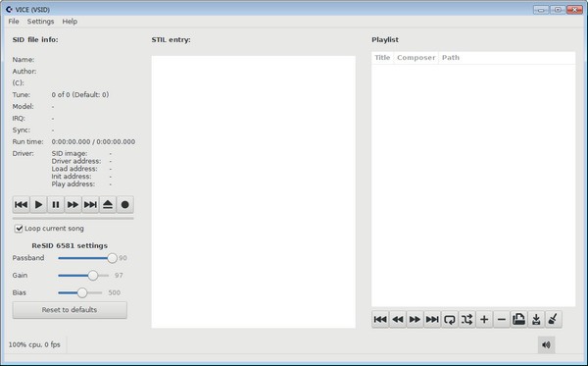588x366 pixels.
Task: Toggle playlist repeat mode icon
Action: [x=450, y=320]
